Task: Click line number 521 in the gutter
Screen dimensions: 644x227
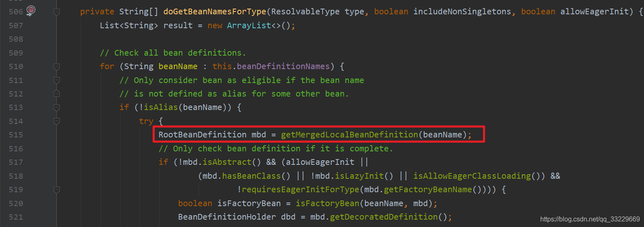Action: [16, 217]
